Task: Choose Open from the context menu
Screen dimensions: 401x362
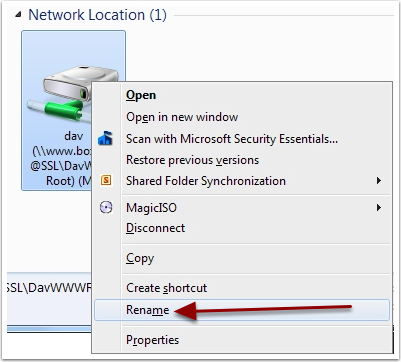Action: pyautogui.click(x=141, y=95)
